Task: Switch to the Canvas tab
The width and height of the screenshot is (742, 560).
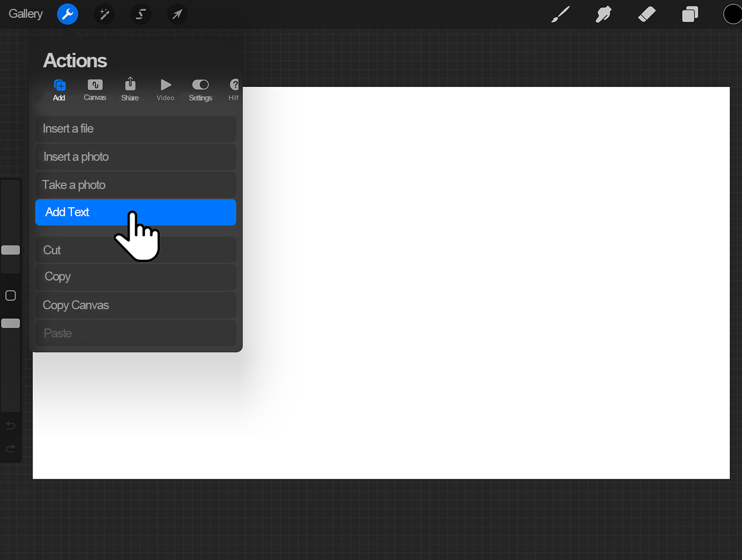Action: (x=94, y=89)
